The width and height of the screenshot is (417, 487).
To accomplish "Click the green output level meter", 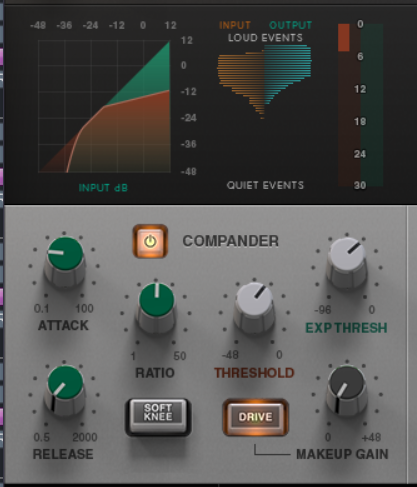I will pos(372,105).
